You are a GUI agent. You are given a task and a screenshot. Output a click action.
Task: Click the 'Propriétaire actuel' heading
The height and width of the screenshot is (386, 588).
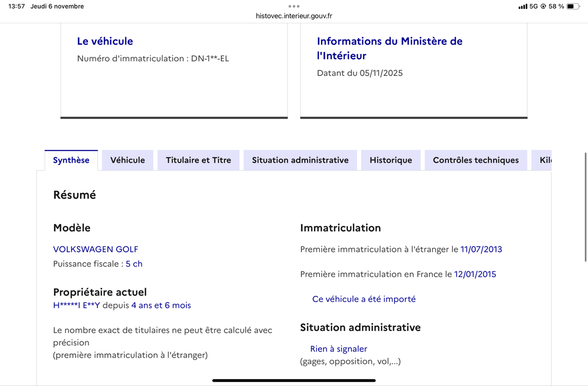(100, 292)
